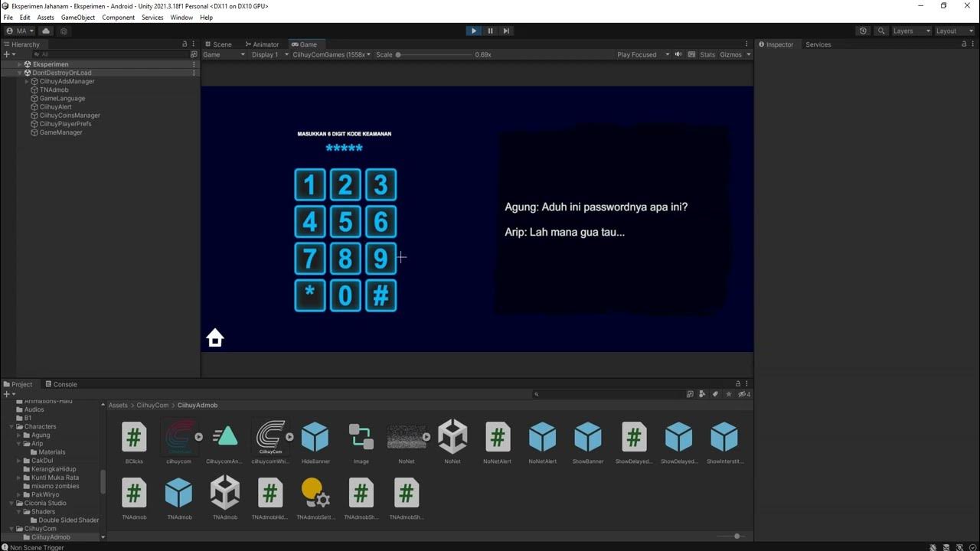Select GameLanguage object in Hierarchy
Screen dimensions: 980x551
coord(62,98)
